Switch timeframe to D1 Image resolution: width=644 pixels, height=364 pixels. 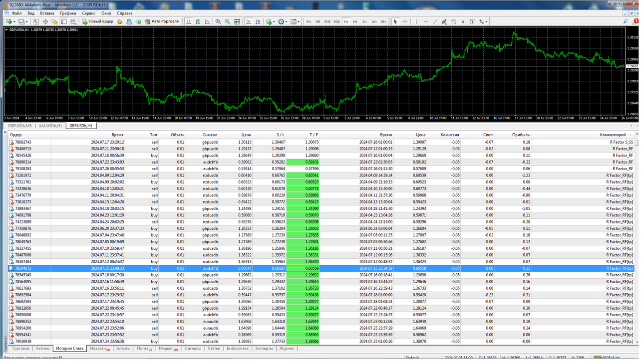(x=364, y=21)
